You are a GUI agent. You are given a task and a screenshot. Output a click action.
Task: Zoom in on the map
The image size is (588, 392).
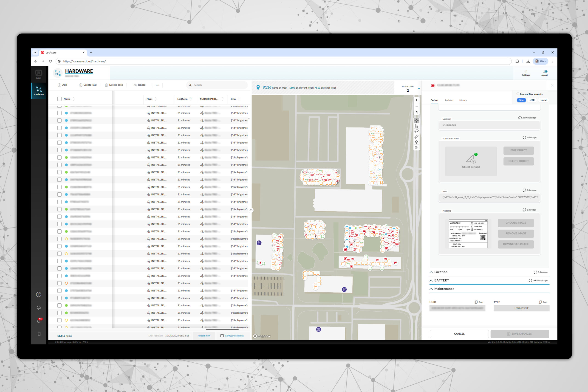(416, 100)
